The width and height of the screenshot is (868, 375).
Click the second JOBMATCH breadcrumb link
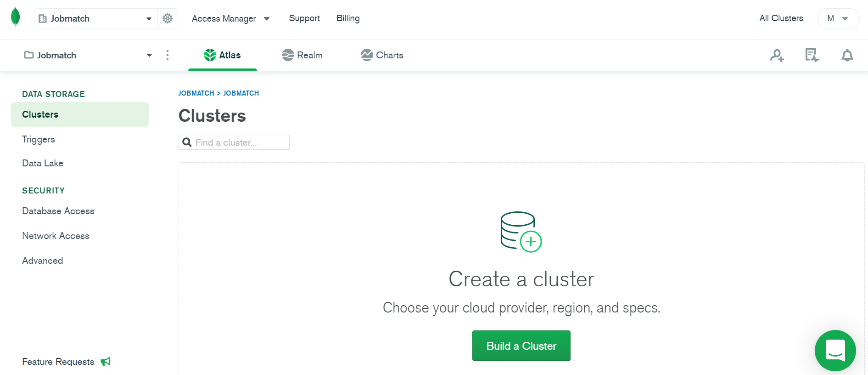(241, 93)
